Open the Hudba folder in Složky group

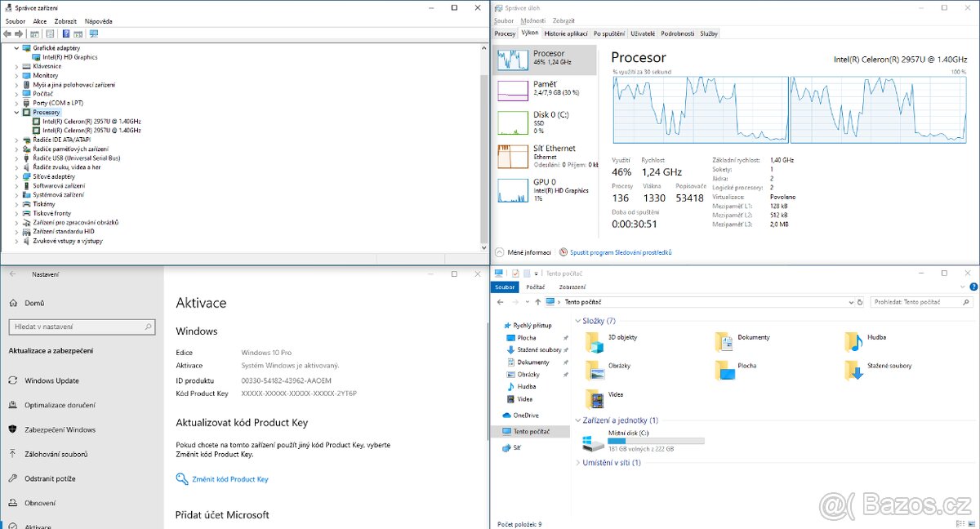coord(866,341)
